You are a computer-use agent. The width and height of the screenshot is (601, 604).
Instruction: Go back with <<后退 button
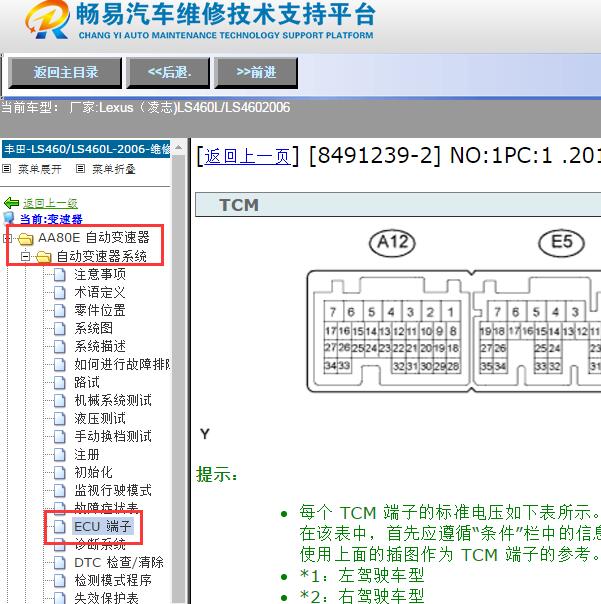pos(168,72)
